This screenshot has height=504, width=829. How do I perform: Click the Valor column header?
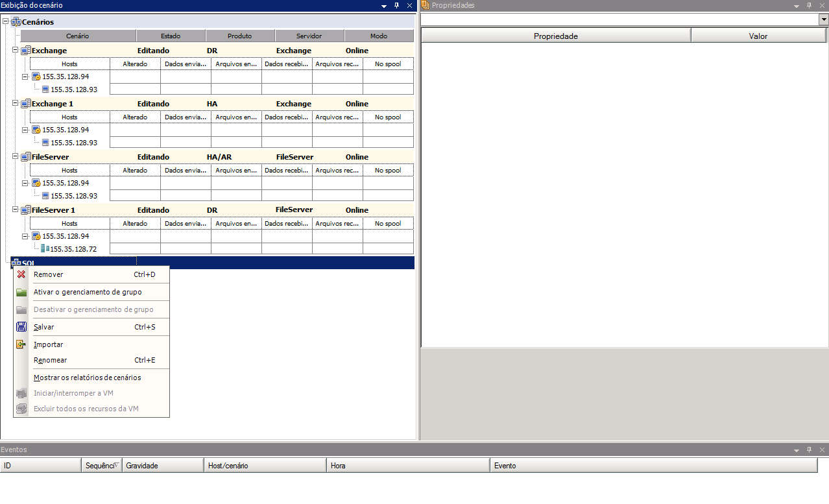[758, 36]
